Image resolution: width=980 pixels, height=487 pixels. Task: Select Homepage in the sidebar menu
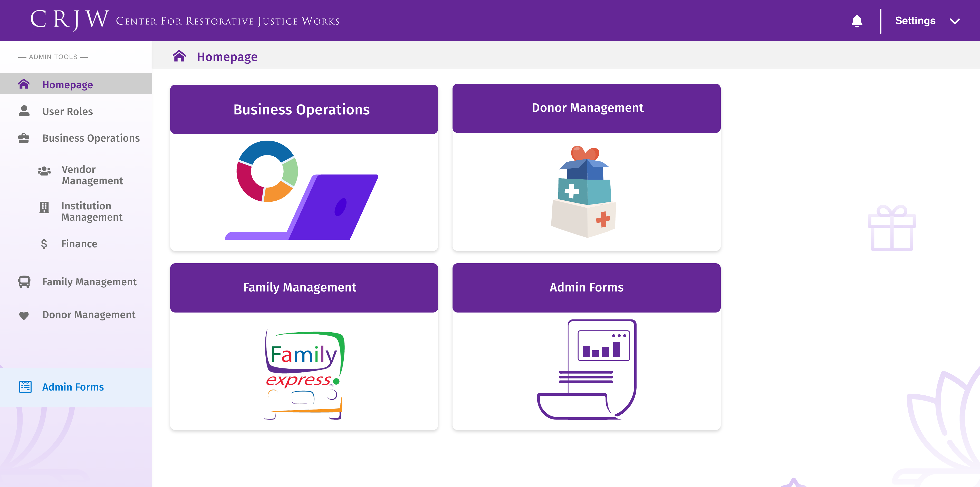click(68, 84)
